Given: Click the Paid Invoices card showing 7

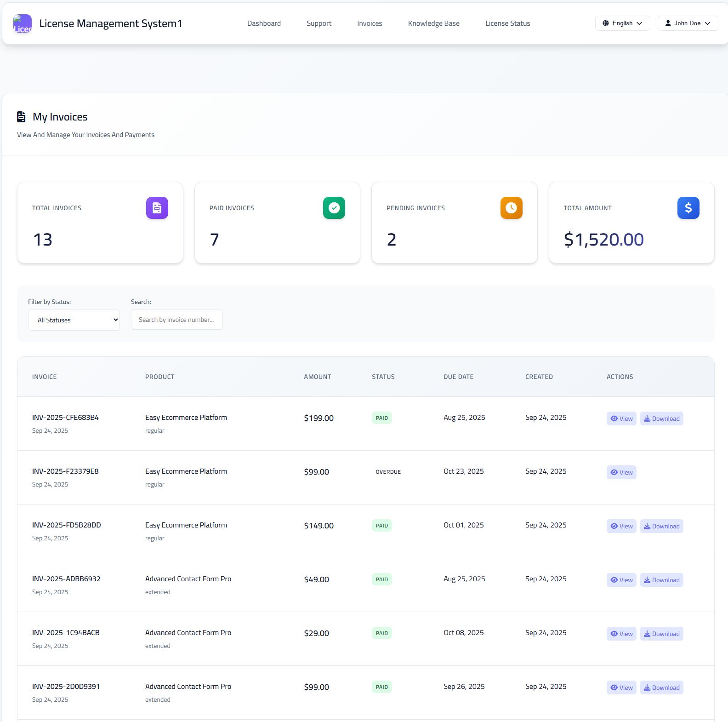Looking at the screenshot, I should pos(277,223).
